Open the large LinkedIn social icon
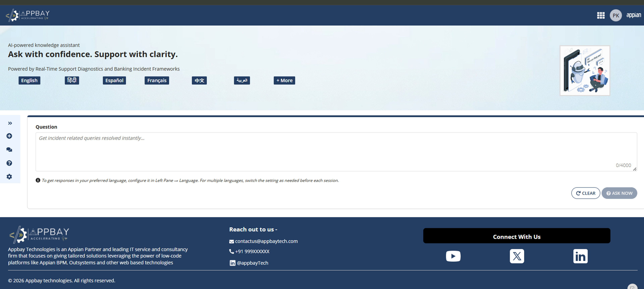The image size is (644, 289). (x=580, y=256)
